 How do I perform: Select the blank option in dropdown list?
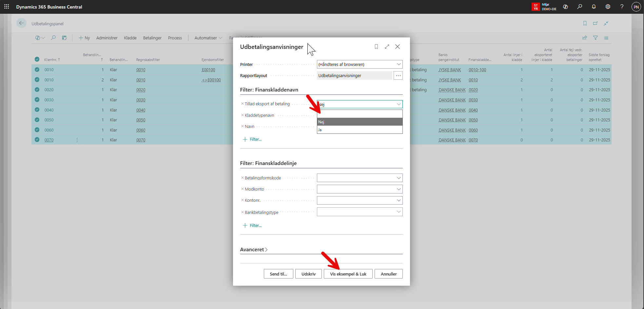359,114
